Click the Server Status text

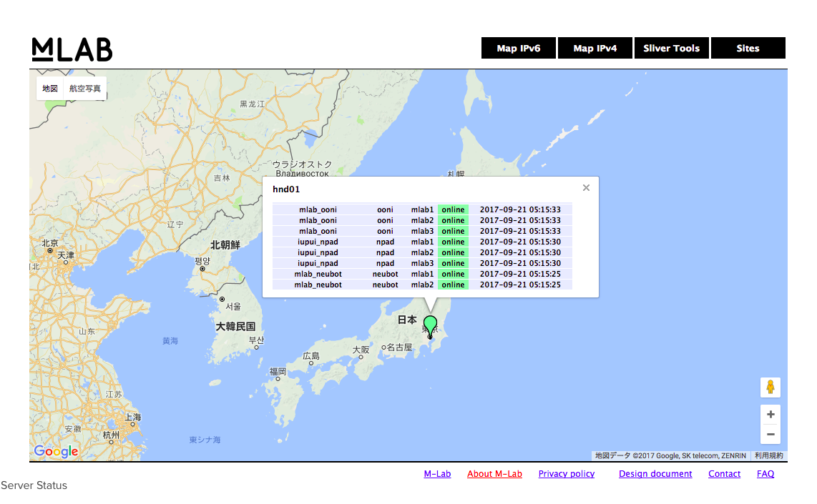coord(34,485)
